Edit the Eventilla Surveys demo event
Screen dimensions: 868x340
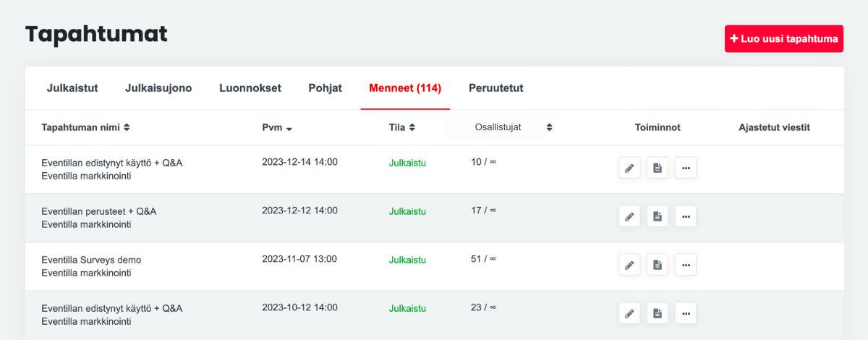[x=629, y=265]
